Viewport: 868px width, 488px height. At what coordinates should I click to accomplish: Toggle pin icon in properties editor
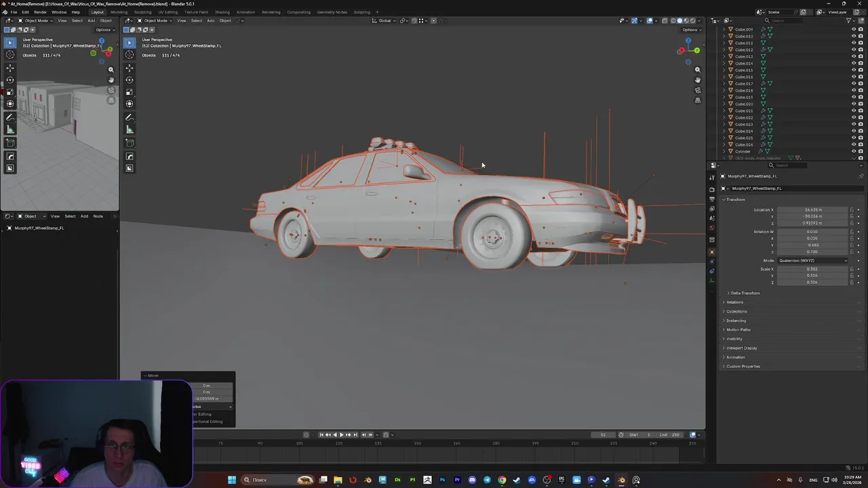coord(861,176)
